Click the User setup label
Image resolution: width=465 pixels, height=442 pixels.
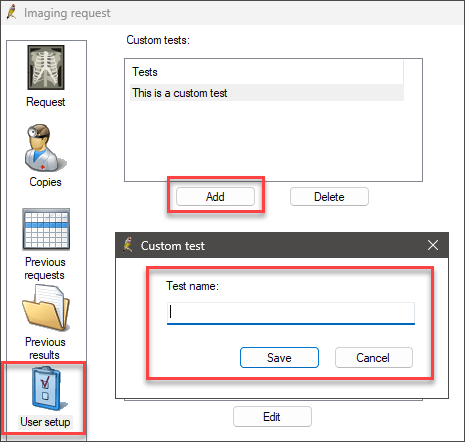tap(45, 422)
